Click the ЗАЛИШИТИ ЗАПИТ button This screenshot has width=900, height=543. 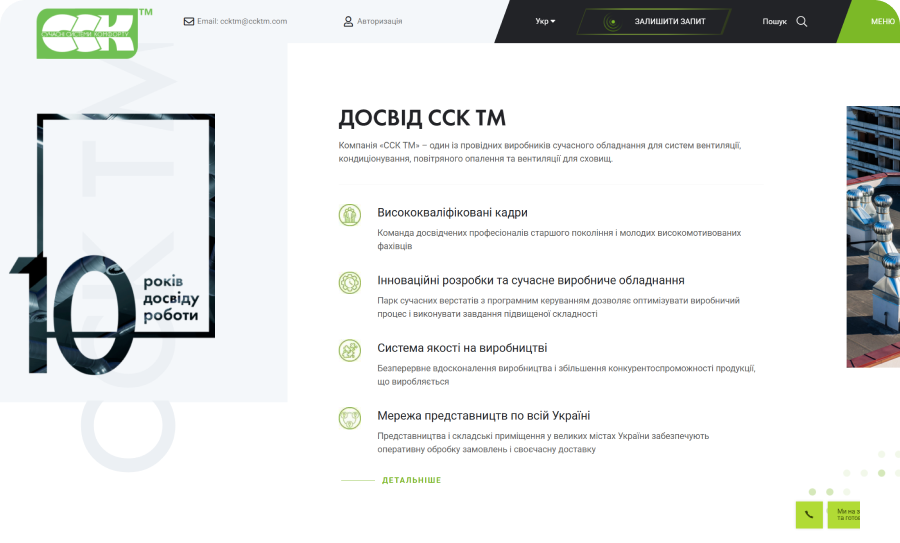(x=653, y=21)
